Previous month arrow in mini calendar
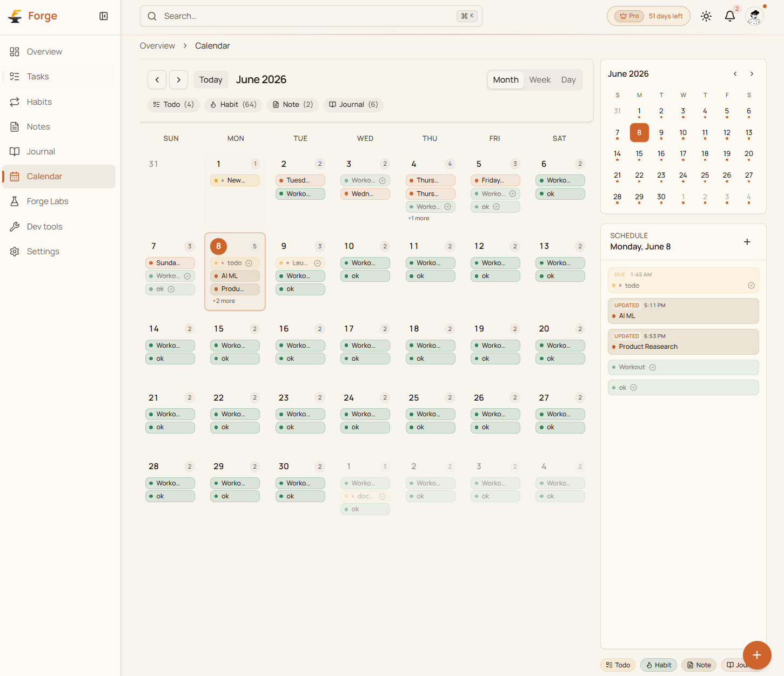The width and height of the screenshot is (784, 676). tap(735, 74)
